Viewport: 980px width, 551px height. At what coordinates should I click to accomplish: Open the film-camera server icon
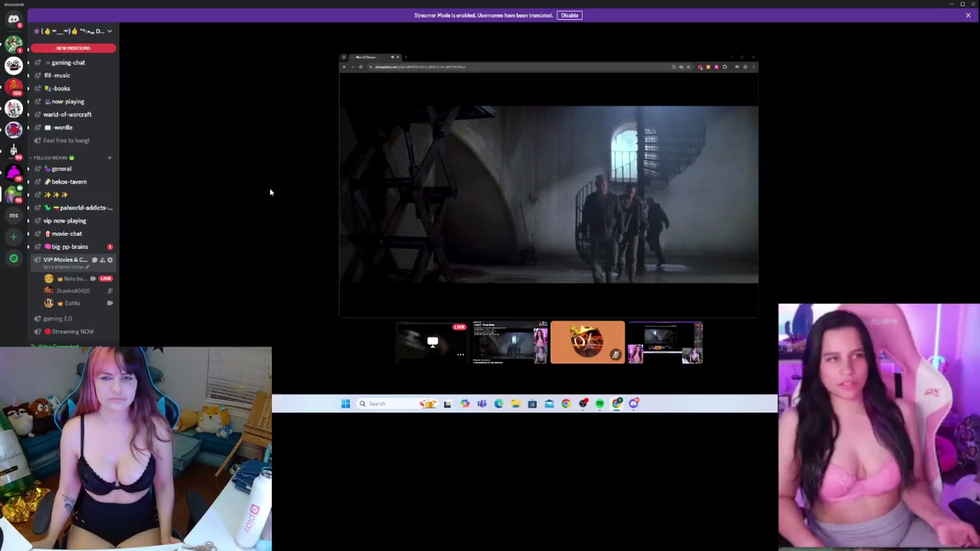pos(14,65)
